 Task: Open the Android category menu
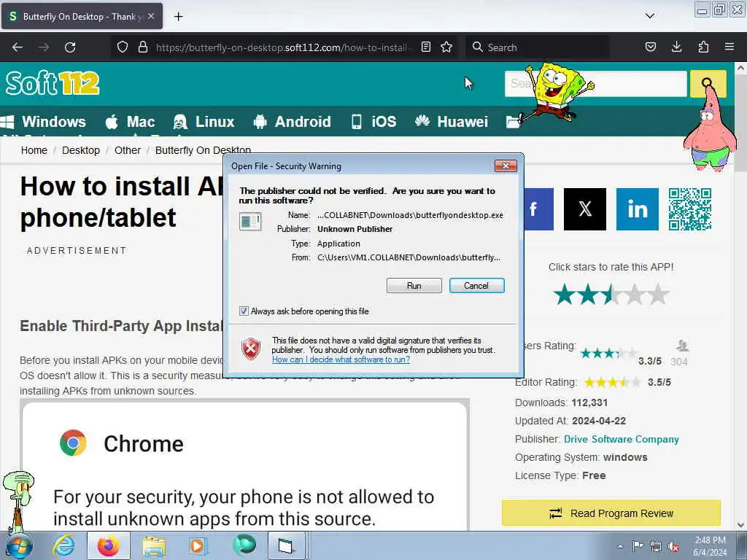tap(292, 122)
